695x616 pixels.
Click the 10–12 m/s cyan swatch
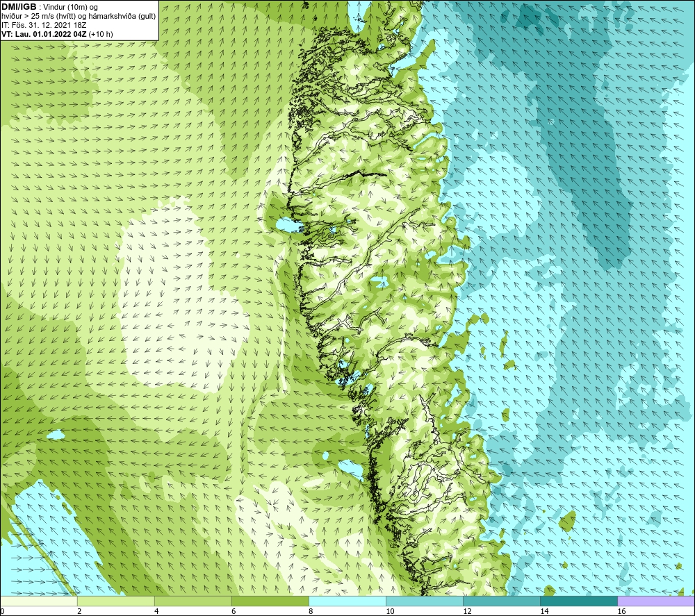(x=424, y=601)
